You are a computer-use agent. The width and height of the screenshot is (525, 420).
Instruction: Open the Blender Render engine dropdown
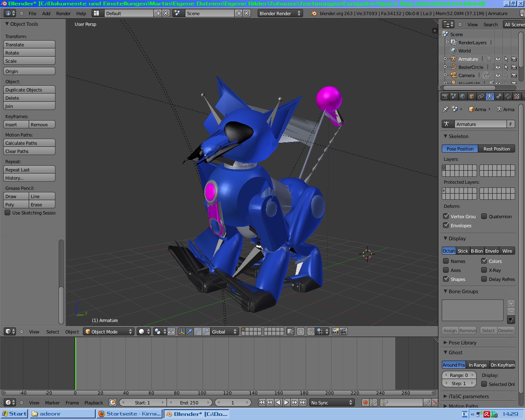coord(280,13)
